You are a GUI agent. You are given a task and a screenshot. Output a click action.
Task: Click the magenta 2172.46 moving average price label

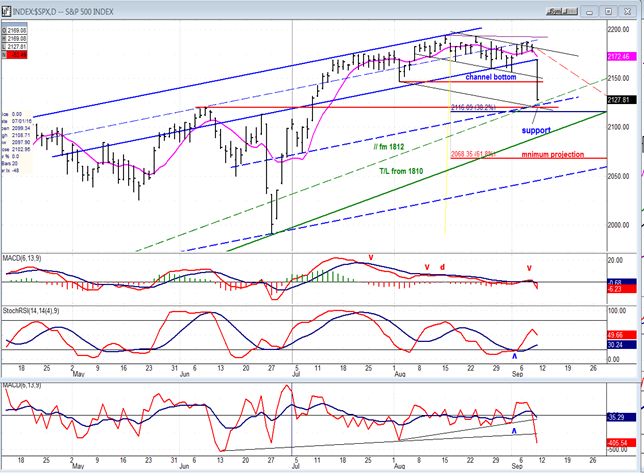[x=621, y=57]
